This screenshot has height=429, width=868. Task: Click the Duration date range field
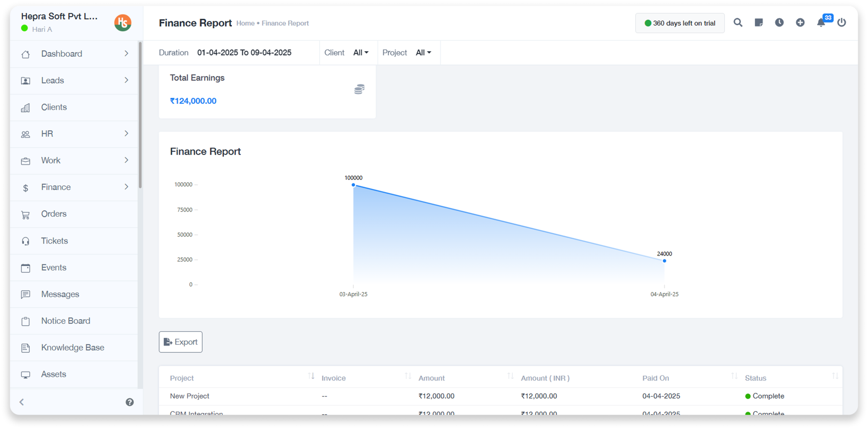244,52
